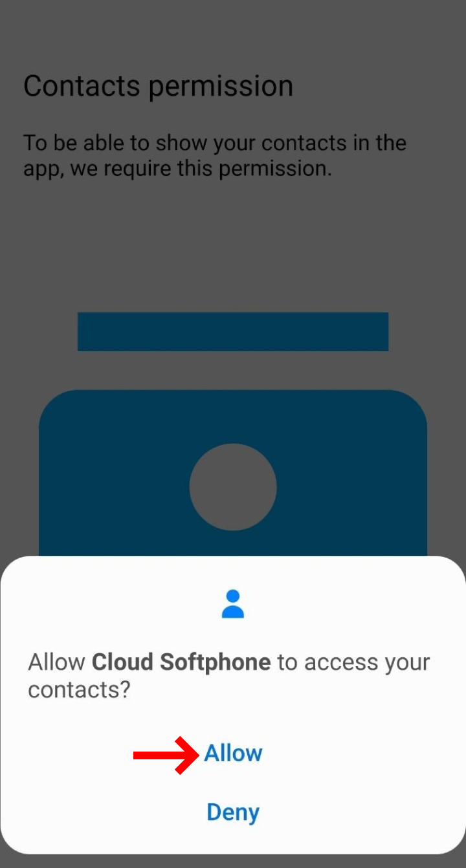Select the Contacts permission heading
Viewport: 466px width, 868px height.
(158, 86)
